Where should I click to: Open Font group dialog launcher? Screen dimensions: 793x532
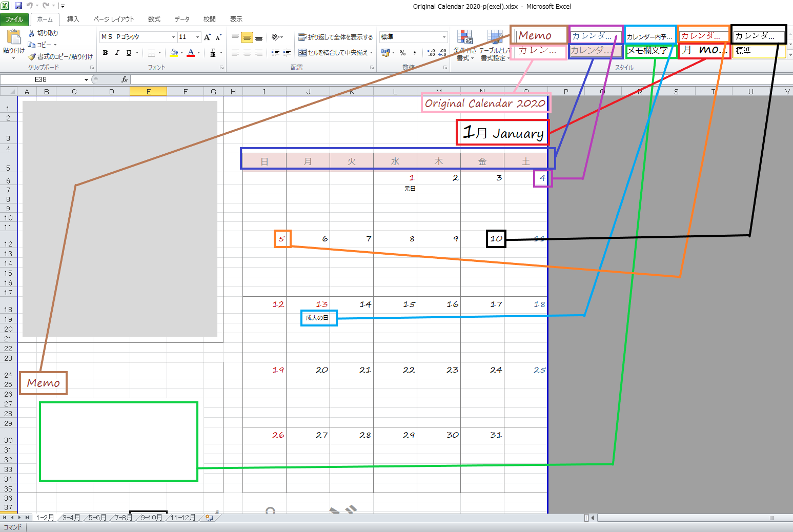[222, 68]
